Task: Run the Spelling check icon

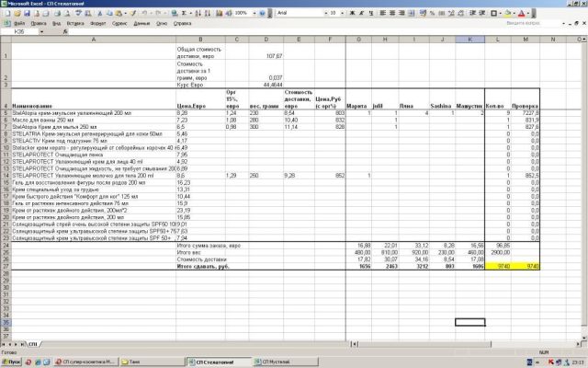Action: 78,13
